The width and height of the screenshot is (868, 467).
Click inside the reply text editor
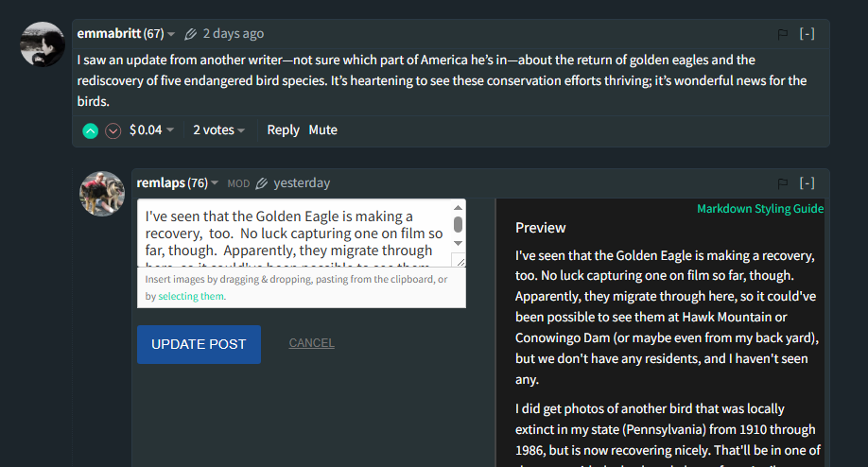click(293, 233)
